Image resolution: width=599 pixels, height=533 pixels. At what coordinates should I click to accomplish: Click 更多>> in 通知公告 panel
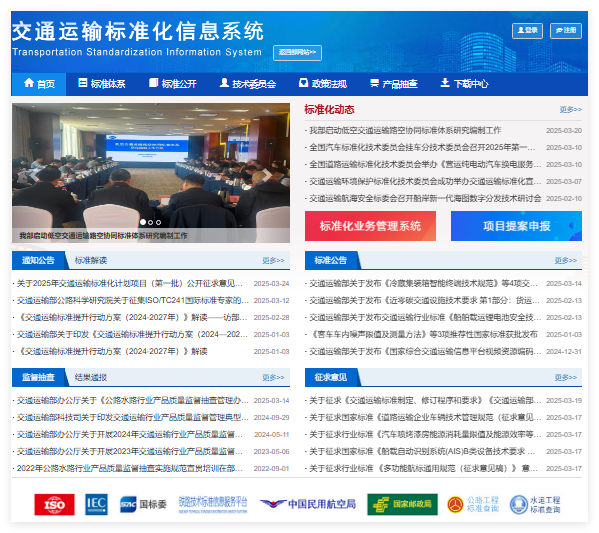(x=273, y=260)
